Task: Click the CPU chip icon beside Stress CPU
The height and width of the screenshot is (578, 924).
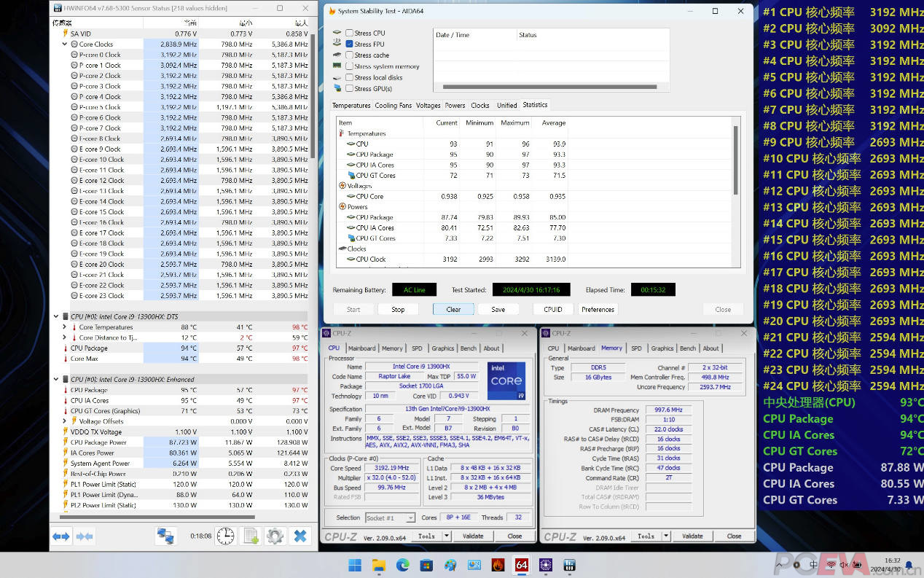Action: pyautogui.click(x=337, y=33)
